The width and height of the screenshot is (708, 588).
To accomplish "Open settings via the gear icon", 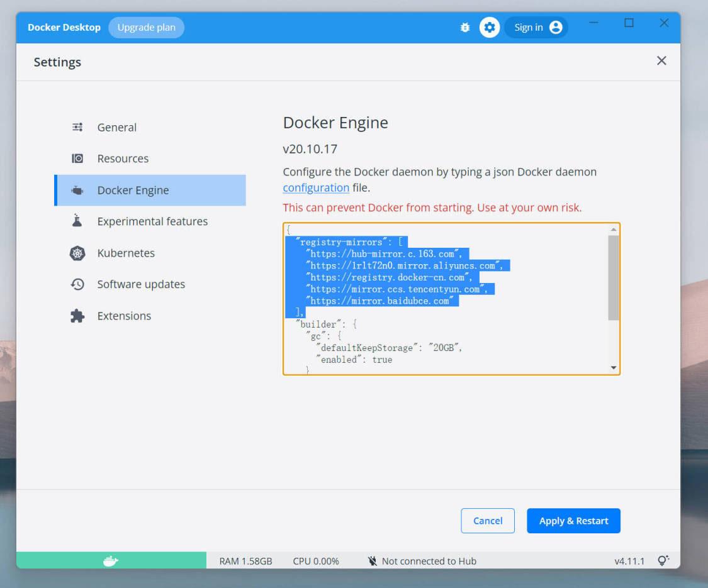I will (490, 28).
